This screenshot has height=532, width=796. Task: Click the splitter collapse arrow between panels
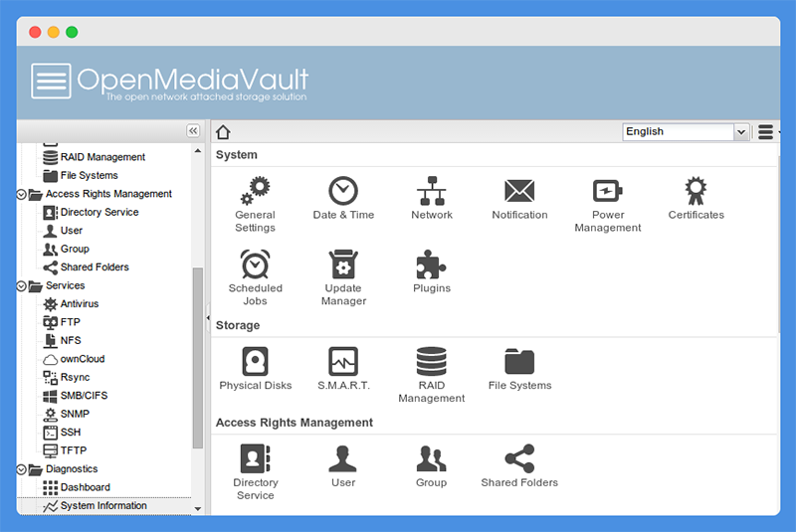pos(208,318)
